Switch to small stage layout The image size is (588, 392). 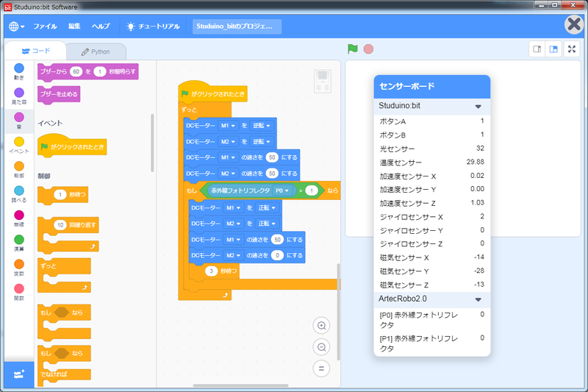coord(537,49)
